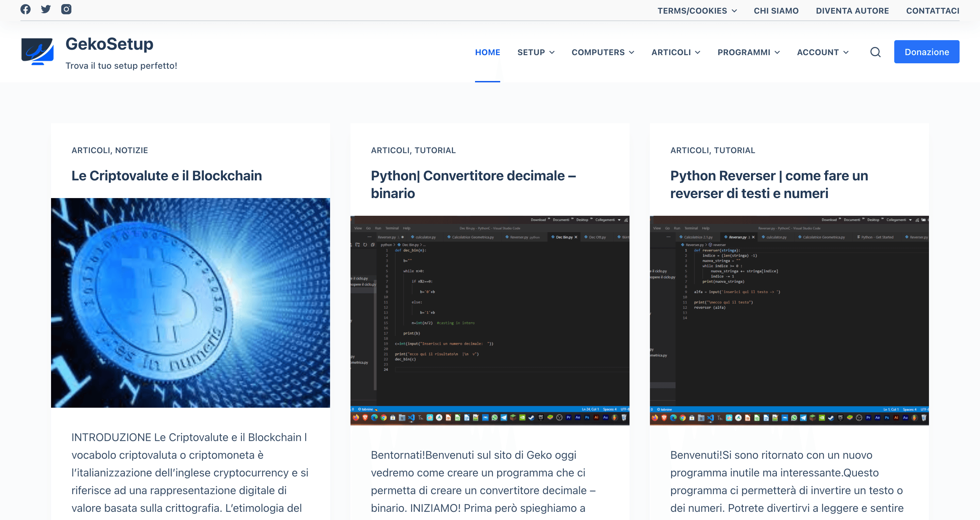The width and height of the screenshot is (980, 520).
Task: Open article Le Criptovalute e il Blockchain
Action: tap(167, 175)
